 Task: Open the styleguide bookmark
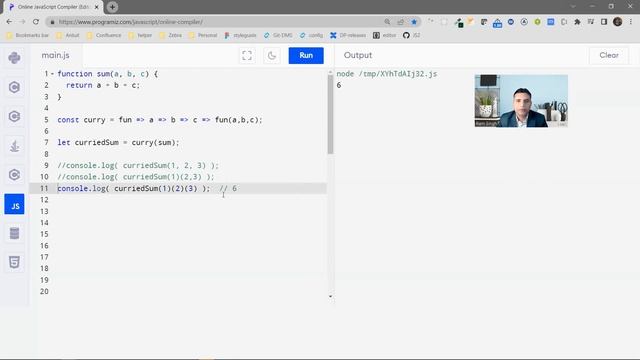pos(240,36)
